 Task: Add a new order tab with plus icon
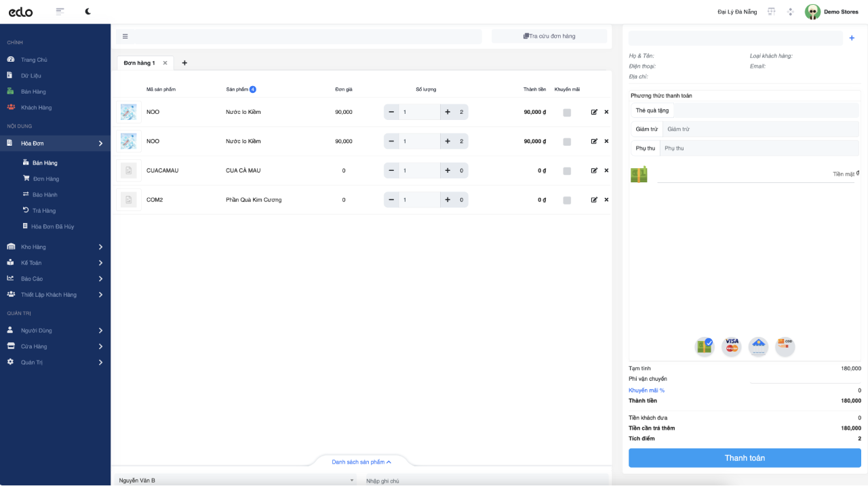tap(184, 63)
